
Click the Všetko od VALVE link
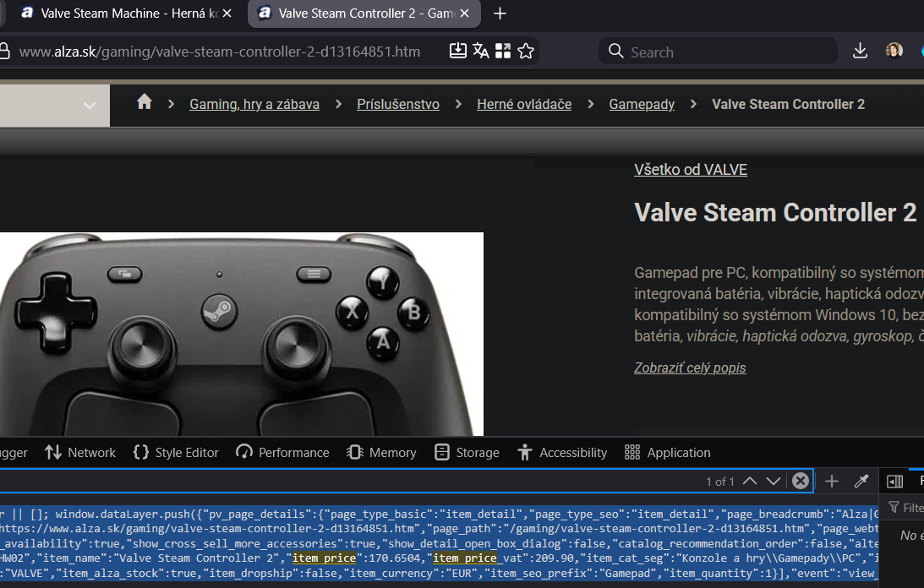690,170
